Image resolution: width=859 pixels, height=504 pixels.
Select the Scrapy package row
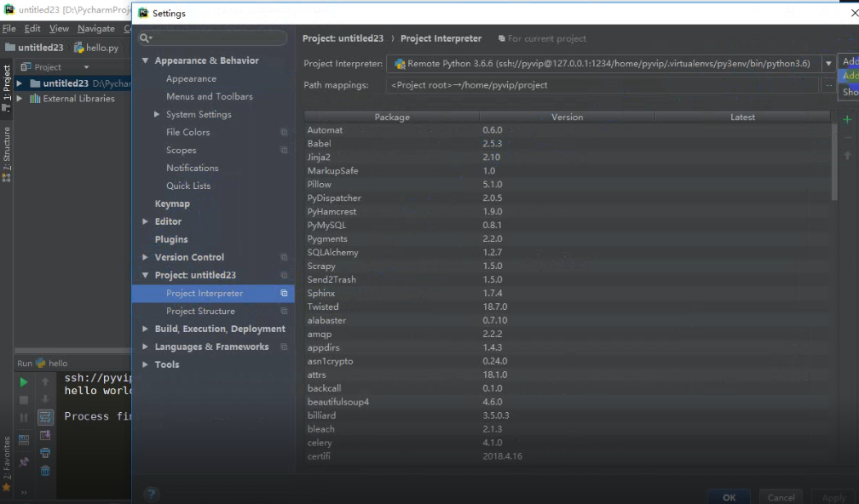[568, 266]
